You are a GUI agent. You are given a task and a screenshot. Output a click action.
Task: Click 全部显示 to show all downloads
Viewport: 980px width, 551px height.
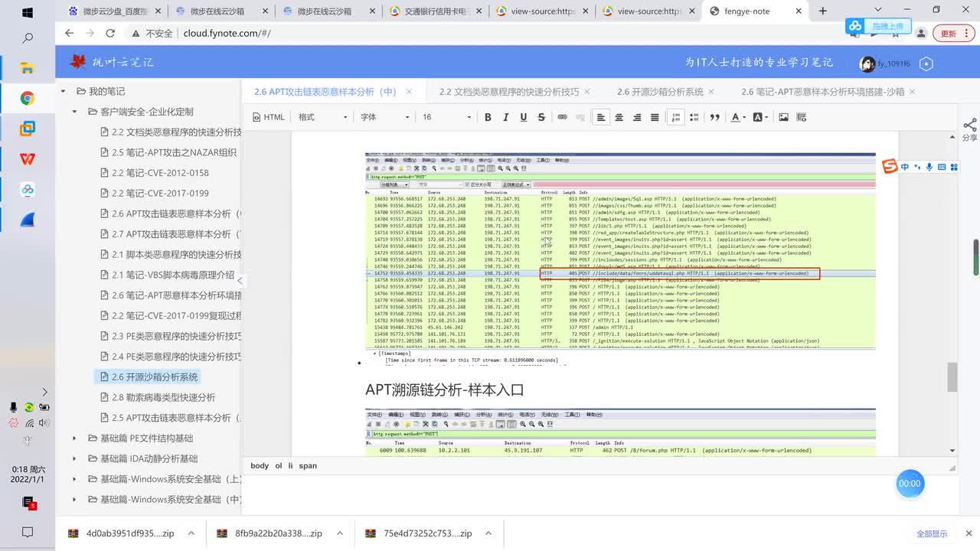click(932, 533)
